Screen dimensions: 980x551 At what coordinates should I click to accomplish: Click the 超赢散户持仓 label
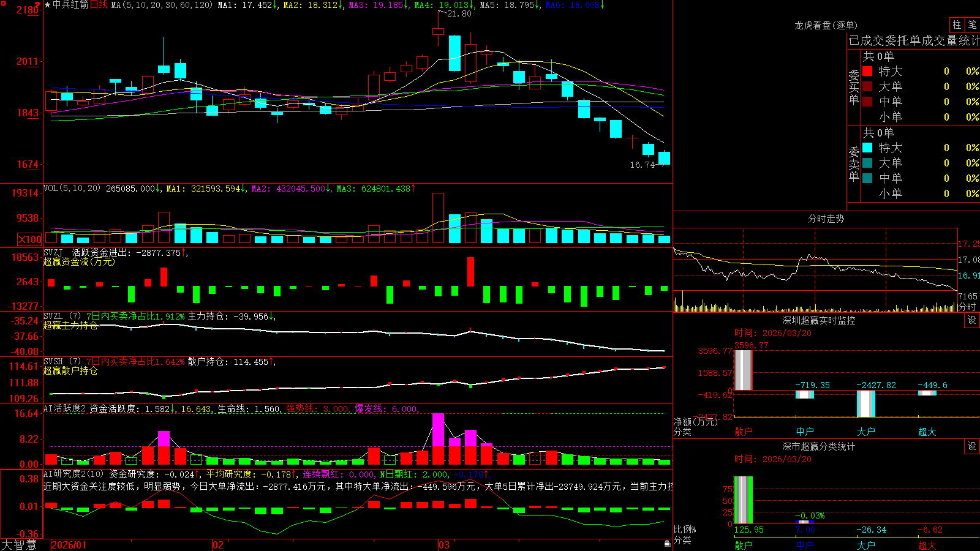[x=70, y=370]
